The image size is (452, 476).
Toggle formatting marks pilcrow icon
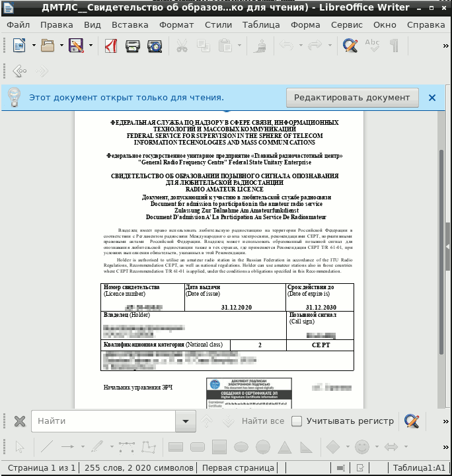[x=394, y=46]
